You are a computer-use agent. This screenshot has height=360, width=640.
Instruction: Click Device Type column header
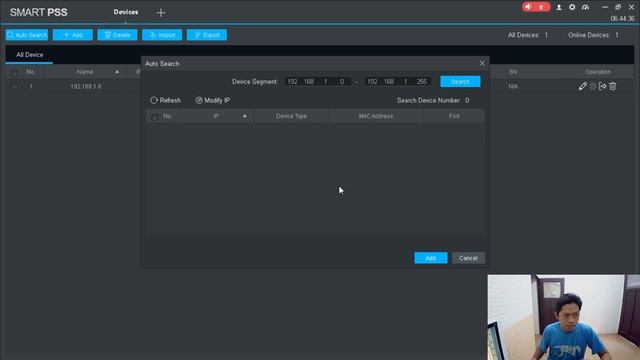[291, 116]
